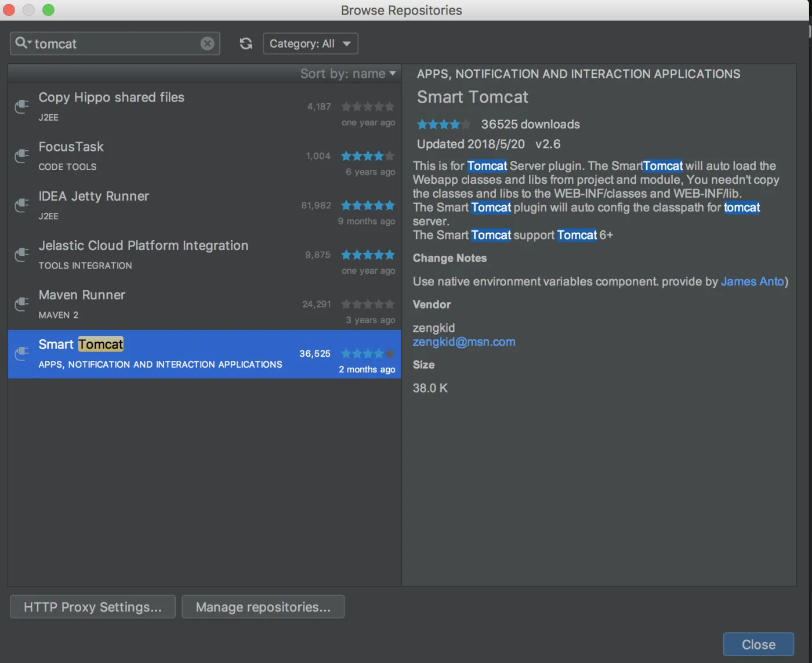Viewport: 812px width, 663px height.
Task: Open the Category: All dropdown
Action: coord(310,44)
